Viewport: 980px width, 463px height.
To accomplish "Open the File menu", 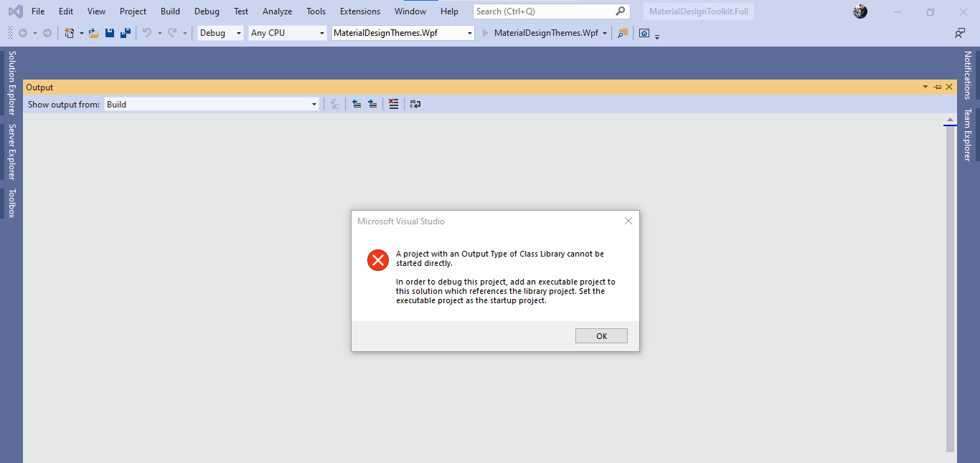I will pyautogui.click(x=38, y=11).
